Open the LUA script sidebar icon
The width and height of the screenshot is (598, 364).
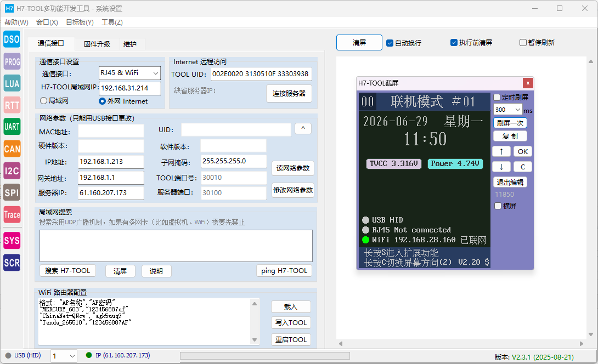click(12, 83)
